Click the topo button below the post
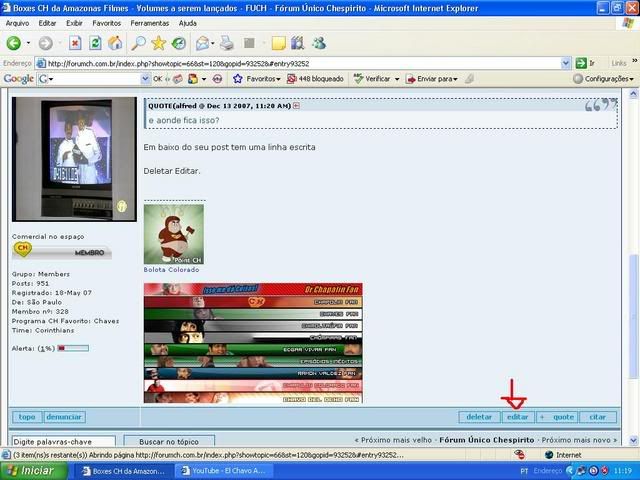This screenshot has height=480, width=640. (27, 417)
